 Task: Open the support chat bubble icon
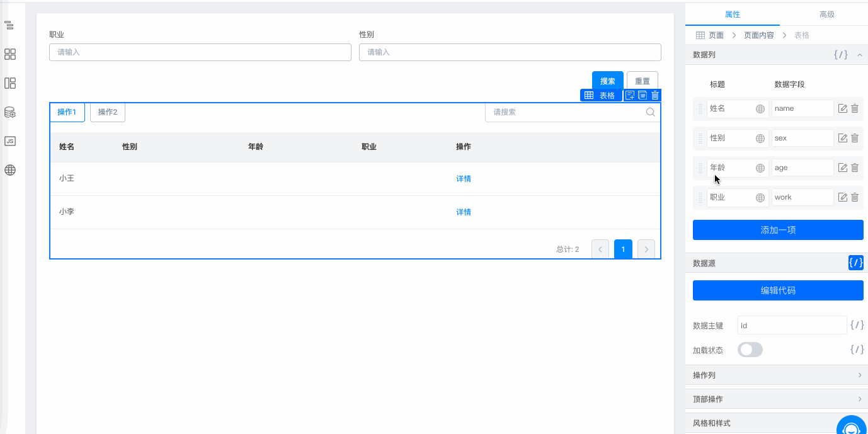(x=852, y=426)
